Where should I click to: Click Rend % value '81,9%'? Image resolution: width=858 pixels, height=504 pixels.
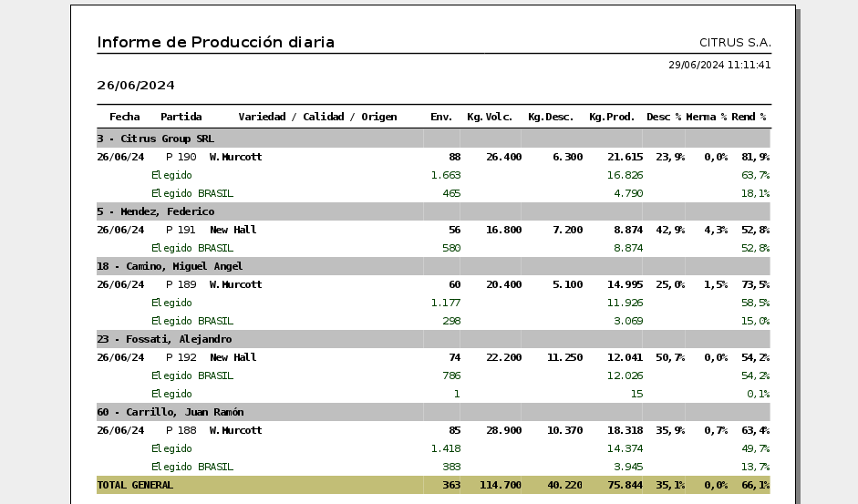(756, 157)
